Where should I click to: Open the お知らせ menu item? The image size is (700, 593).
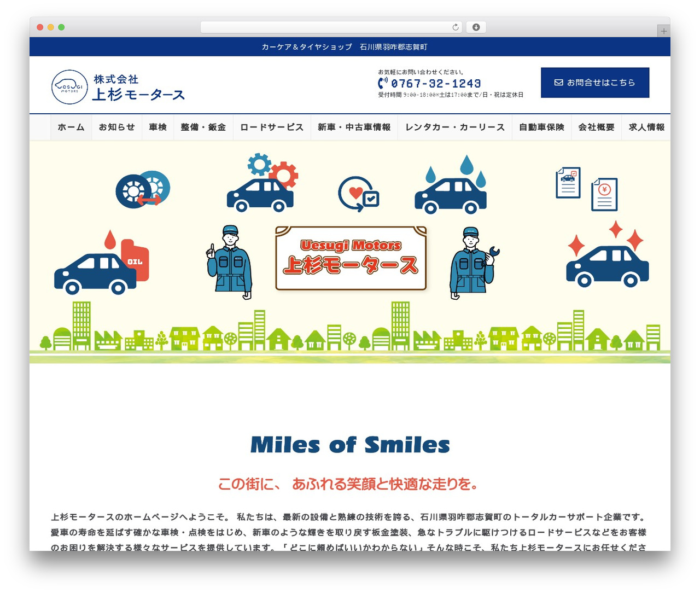tap(116, 127)
